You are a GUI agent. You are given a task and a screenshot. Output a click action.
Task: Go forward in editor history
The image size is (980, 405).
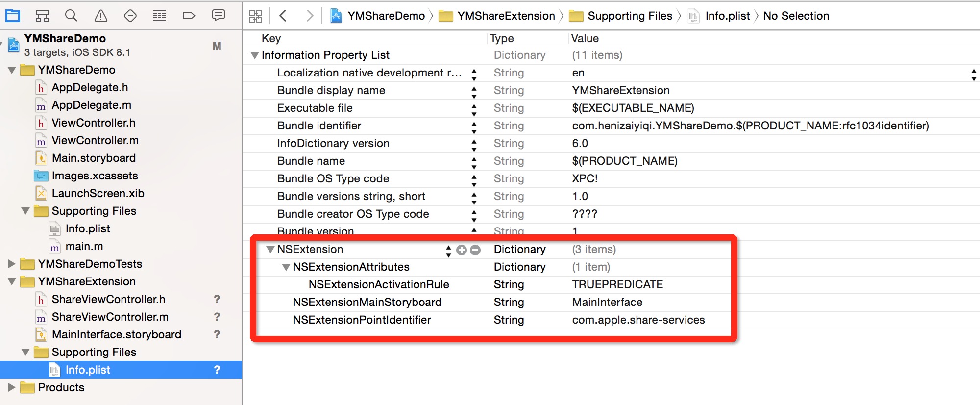(310, 16)
